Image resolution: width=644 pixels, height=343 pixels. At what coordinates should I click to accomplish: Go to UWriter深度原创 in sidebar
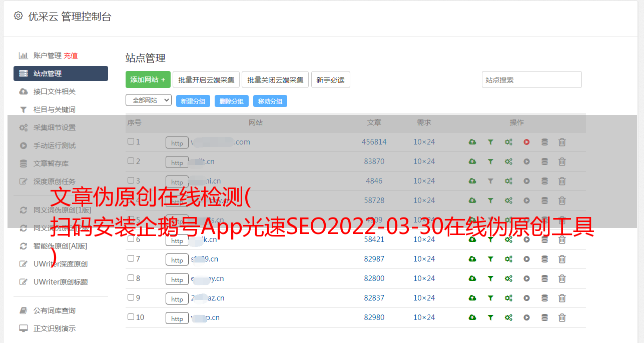tap(61, 264)
